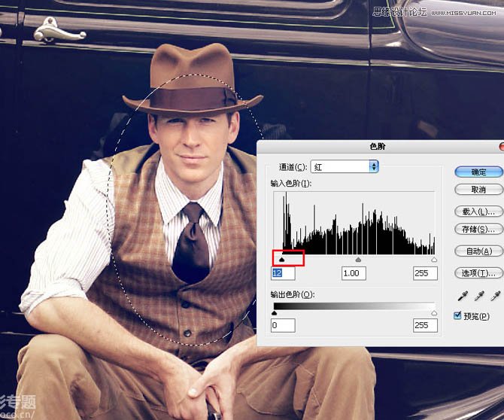Click the output white slider triangle
This screenshot has height=420, width=504.
click(x=434, y=312)
